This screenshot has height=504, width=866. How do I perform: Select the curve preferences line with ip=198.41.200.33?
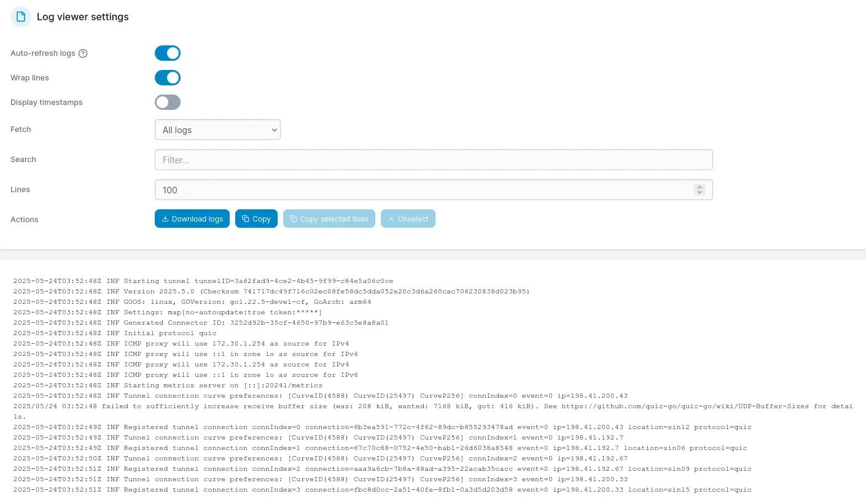(x=320, y=479)
